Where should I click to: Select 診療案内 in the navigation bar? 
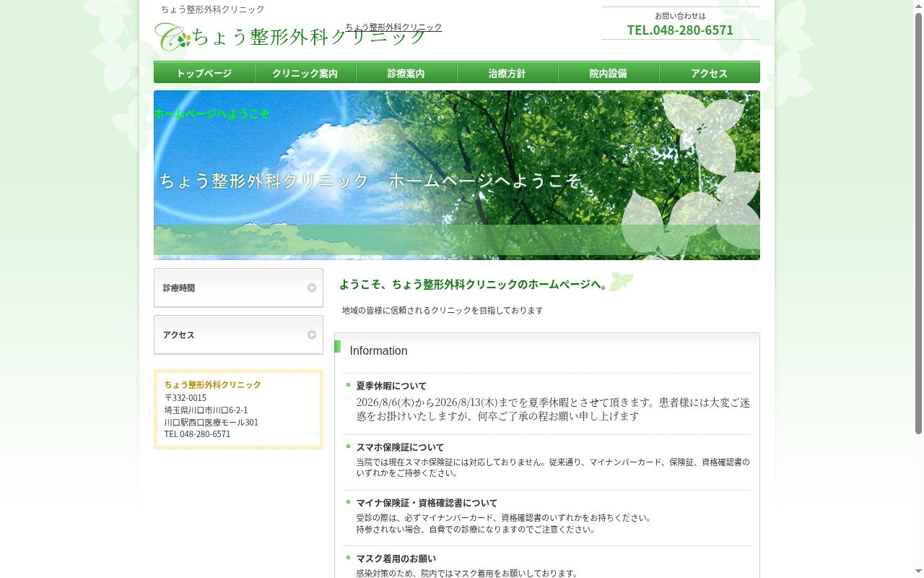(406, 72)
